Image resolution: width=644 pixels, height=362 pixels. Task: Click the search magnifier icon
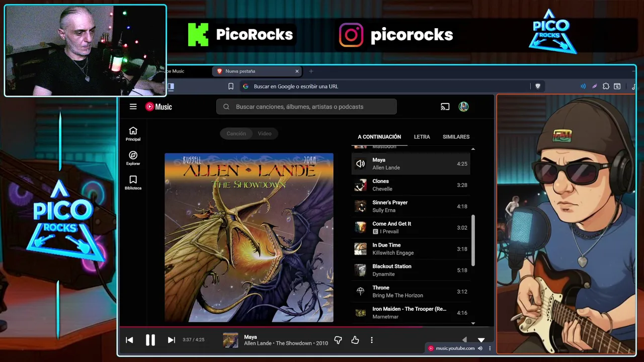point(226,107)
